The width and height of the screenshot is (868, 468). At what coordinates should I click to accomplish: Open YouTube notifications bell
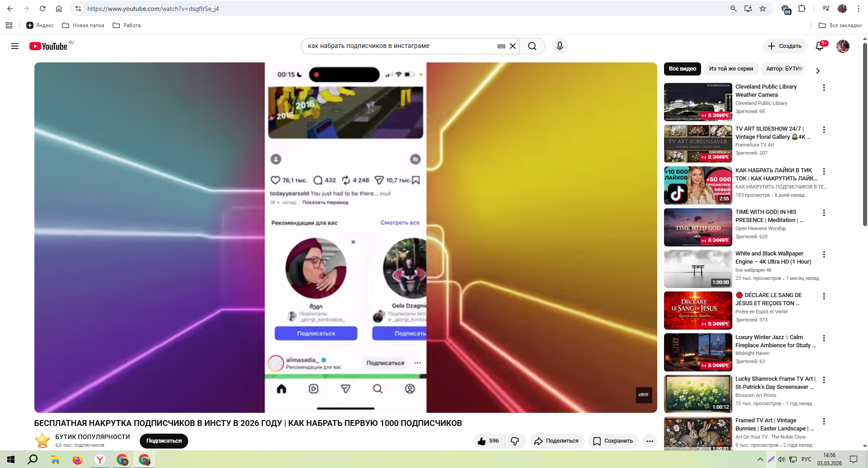(820, 46)
